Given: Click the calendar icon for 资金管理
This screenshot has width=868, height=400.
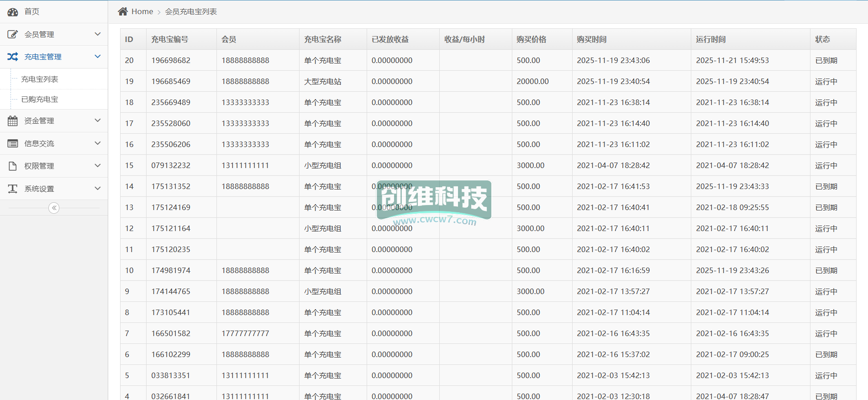Looking at the screenshot, I should [x=13, y=121].
